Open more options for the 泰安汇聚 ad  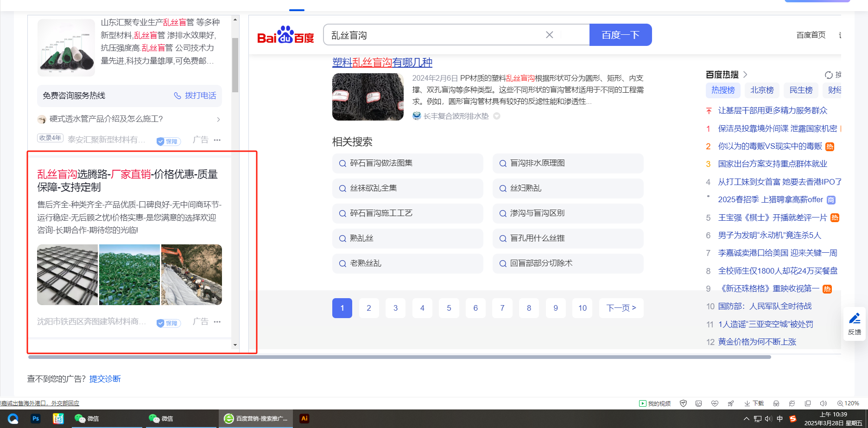pyautogui.click(x=217, y=140)
